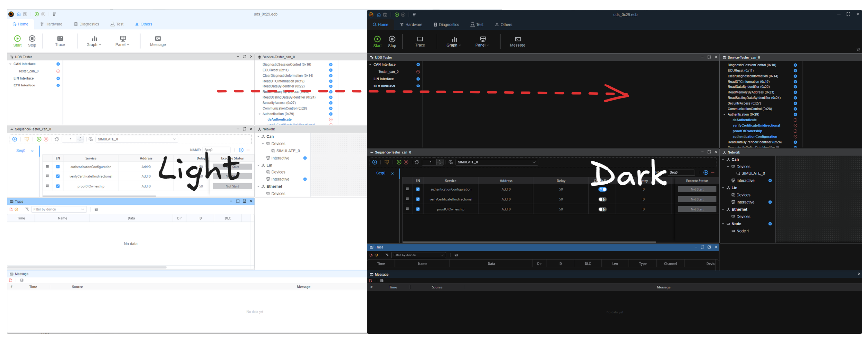The height and width of the screenshot is (340, 868).
Task: Open the Graph dropdown in the light window
Action: (94, 41)
